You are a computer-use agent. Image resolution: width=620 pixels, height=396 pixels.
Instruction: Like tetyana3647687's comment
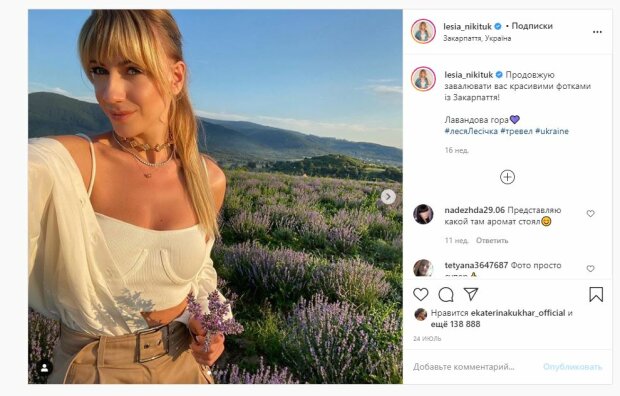(x=590, y=269)
